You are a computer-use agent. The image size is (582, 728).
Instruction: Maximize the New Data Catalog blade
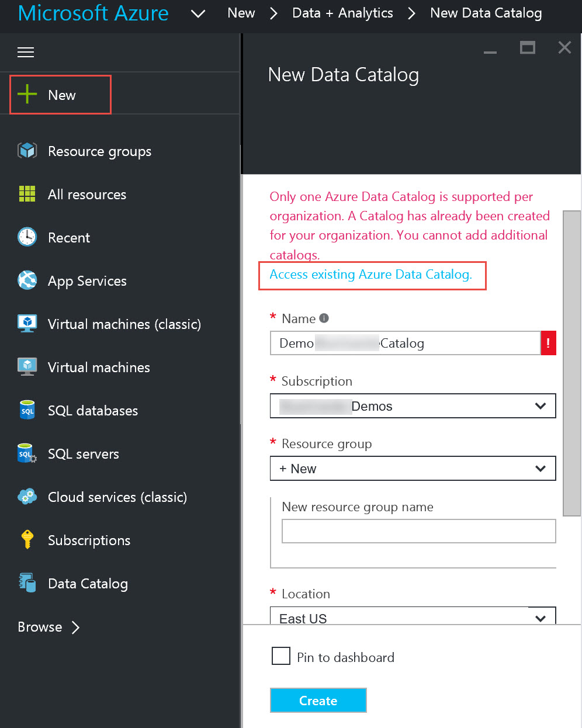tap(528, 47)
